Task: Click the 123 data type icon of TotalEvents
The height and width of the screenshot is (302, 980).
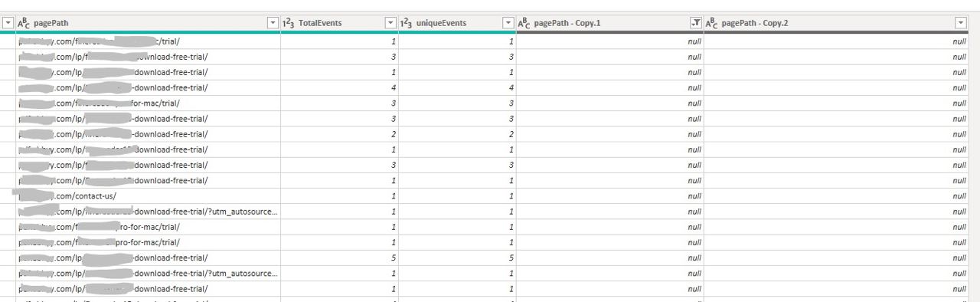Action: [289, 24]
